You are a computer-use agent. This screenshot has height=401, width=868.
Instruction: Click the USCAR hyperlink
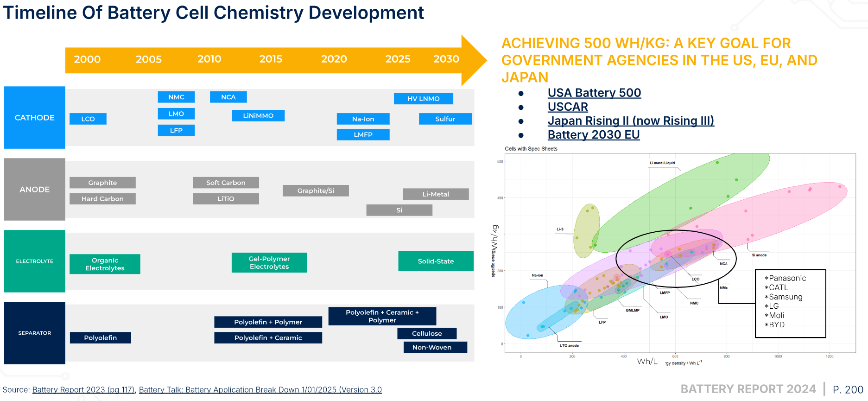coord(568,107)
